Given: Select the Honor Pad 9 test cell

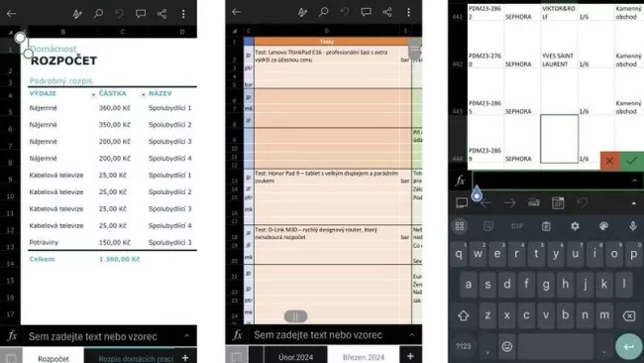Looking at the screenshot, I should [x=327, y=177].
